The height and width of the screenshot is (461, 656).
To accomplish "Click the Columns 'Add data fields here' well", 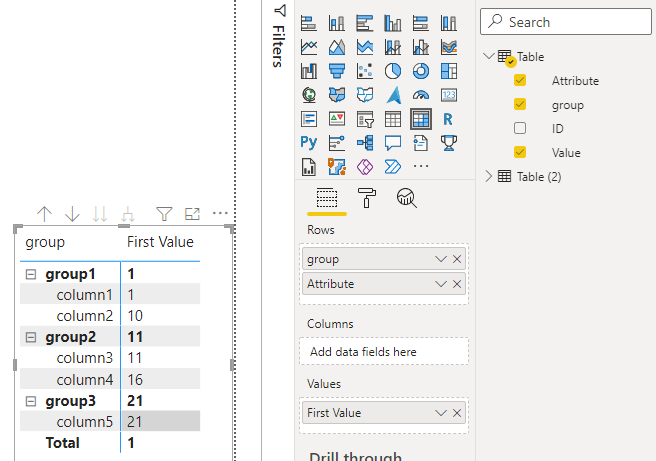I will 384,352.
